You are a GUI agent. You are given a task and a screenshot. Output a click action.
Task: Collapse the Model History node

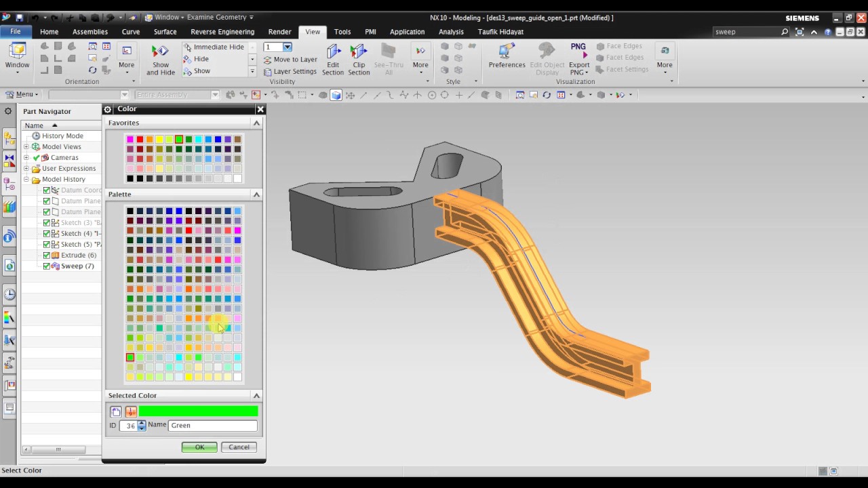[x=26, y=180]
